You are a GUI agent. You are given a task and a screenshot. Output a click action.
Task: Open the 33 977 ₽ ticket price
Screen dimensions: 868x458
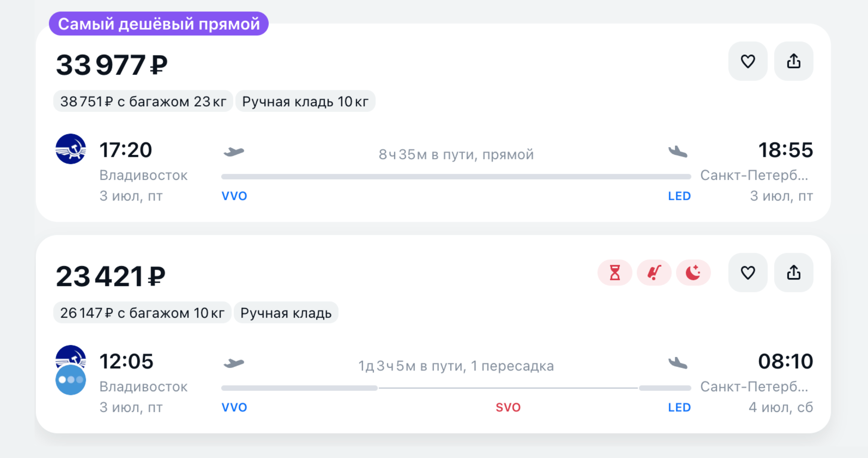(x=111, y=65)
